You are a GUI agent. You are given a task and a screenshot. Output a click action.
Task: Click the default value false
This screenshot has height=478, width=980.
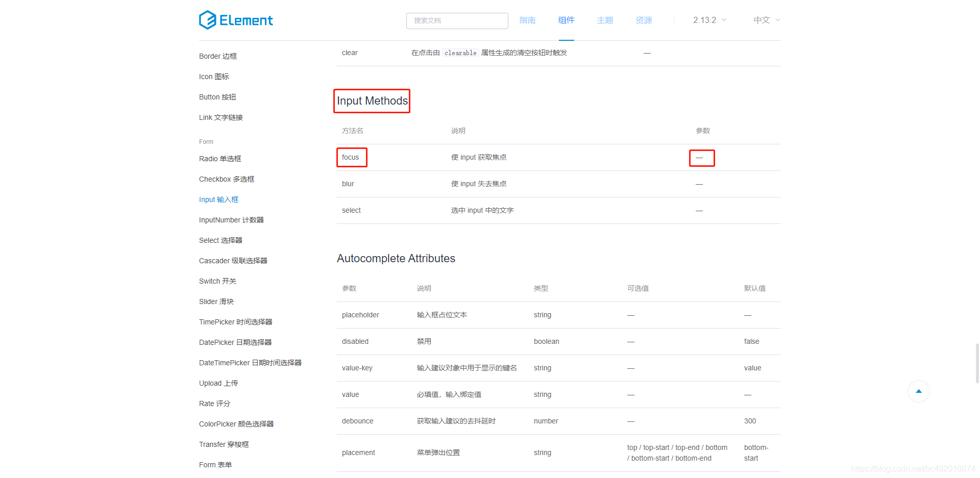(x=751, y=341)
